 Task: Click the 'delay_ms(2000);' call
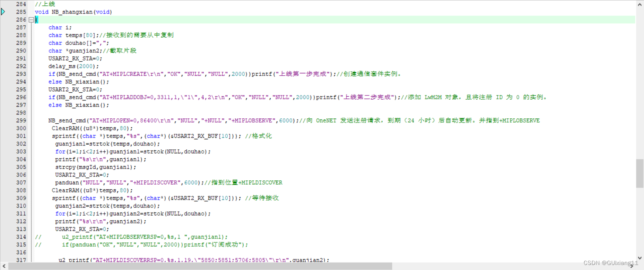74,66
